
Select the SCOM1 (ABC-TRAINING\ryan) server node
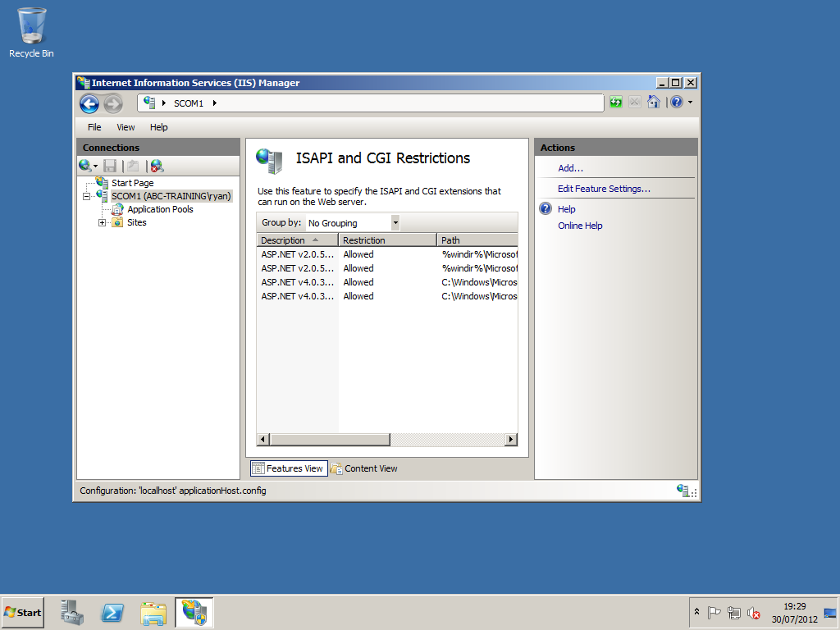click(171, 196)
